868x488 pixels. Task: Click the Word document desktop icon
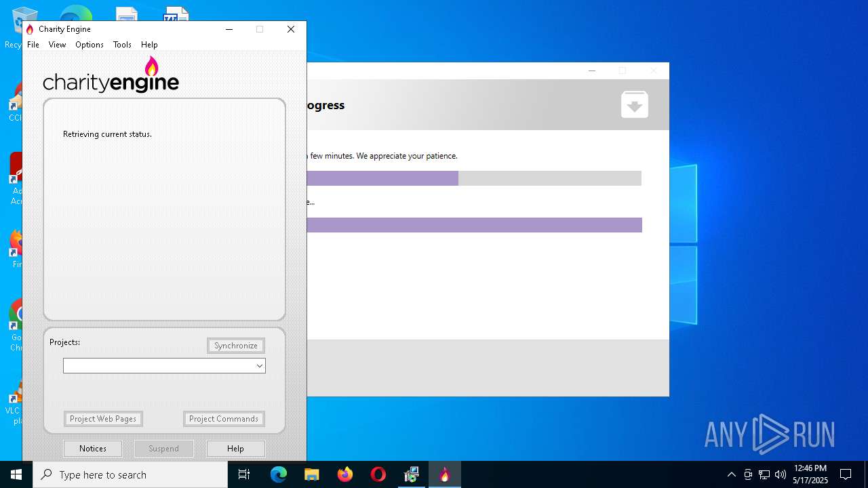[x=176, y=14]
